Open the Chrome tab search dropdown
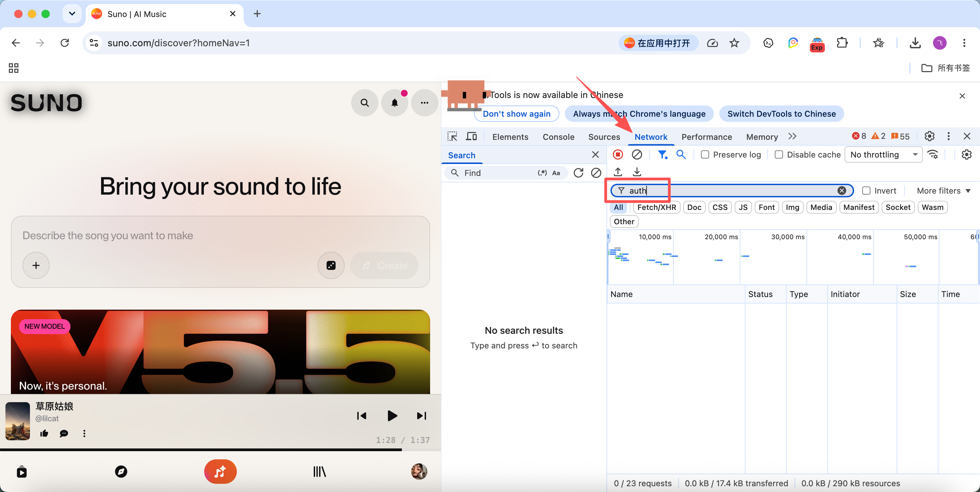The image size is (980, 492). coord(72,14)
